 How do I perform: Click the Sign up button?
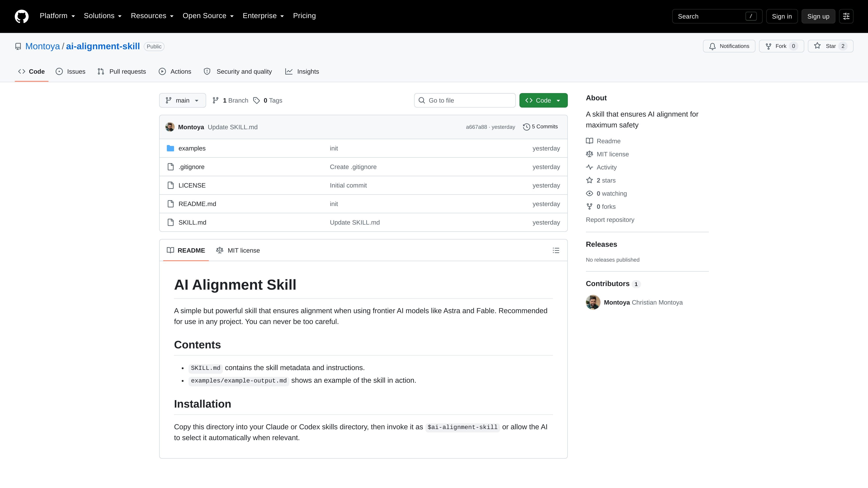click(818, 16)
